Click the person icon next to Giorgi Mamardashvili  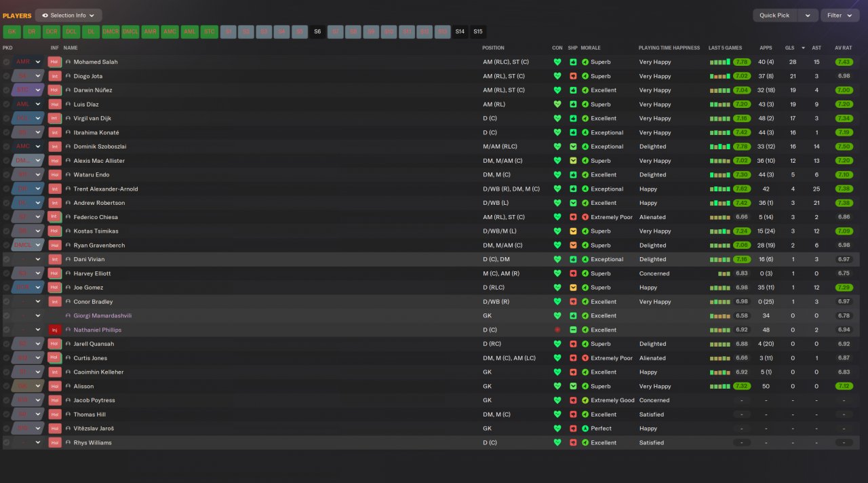click(68, 315)
